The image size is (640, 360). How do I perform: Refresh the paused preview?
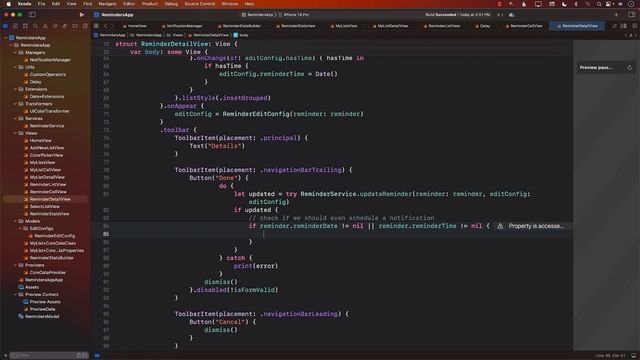pyautogui.click(x=629, y=68)
